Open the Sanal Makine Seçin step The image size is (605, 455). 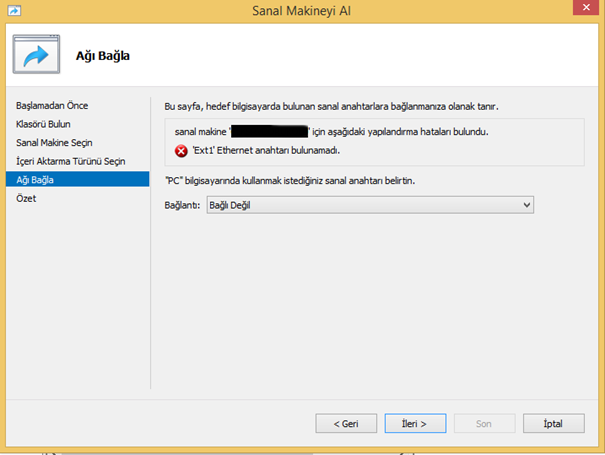[x=54, y=143]
